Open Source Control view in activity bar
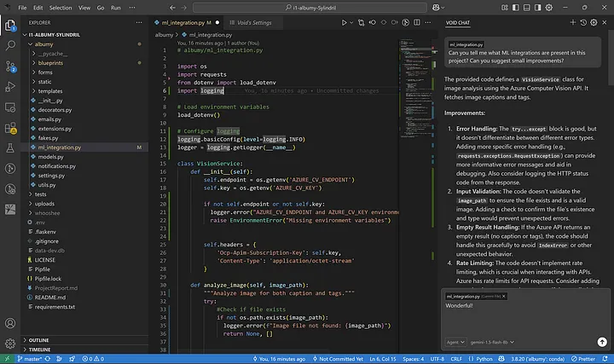Screen dimensions: 614x364 (11, 65)
